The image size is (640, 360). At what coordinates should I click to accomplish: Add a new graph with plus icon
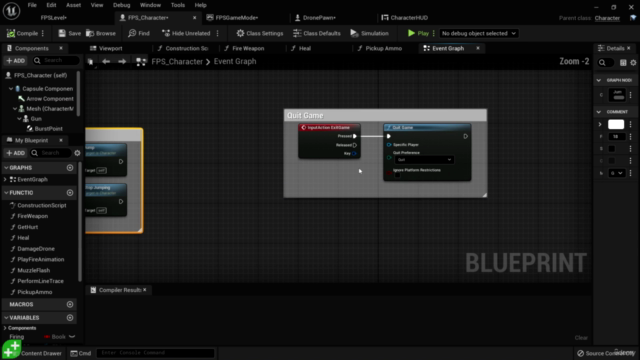point(70,168)
